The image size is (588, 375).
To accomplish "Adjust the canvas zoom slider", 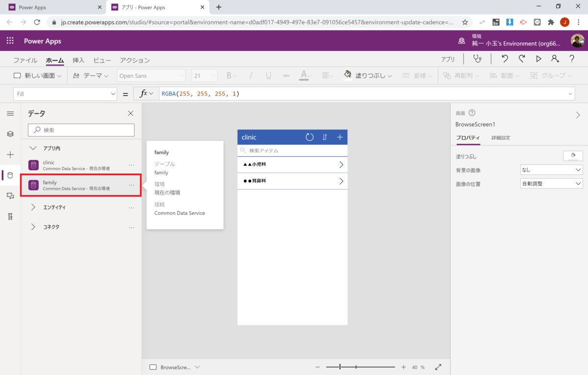I will point(340,367).
